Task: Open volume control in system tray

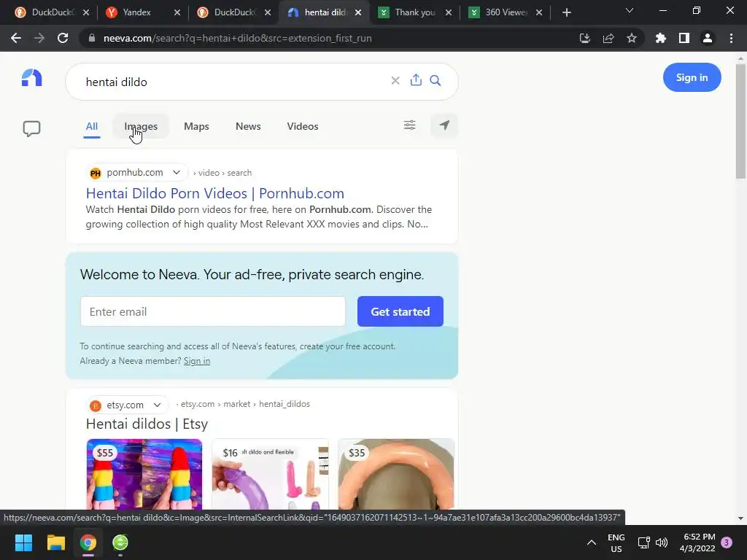Action: click(661, 542)
